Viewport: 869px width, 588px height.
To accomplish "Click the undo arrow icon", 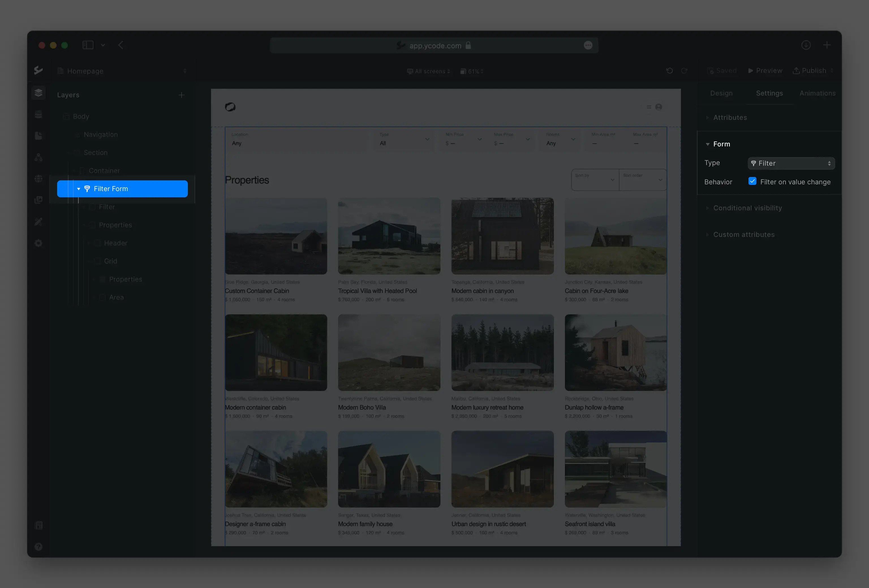I will (x=669, y=71).
